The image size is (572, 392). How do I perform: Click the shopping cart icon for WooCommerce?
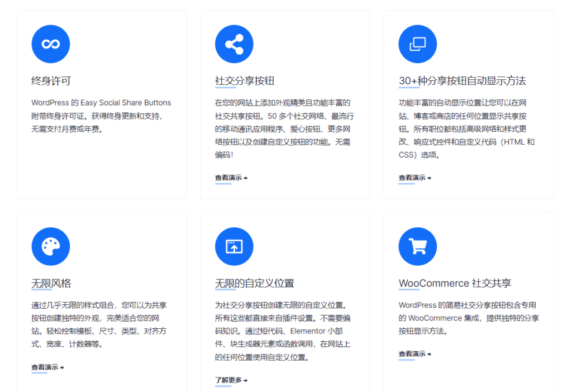(x=418, y=246)
